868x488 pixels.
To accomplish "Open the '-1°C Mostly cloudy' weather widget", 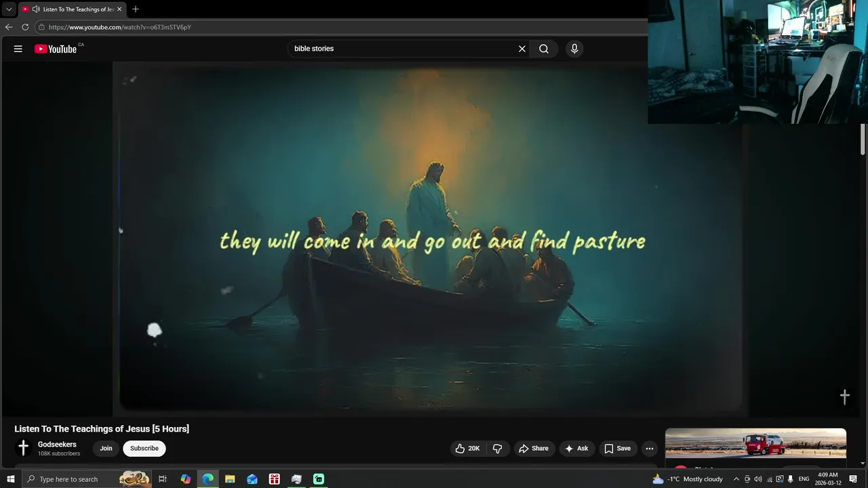I will (688, 479).
